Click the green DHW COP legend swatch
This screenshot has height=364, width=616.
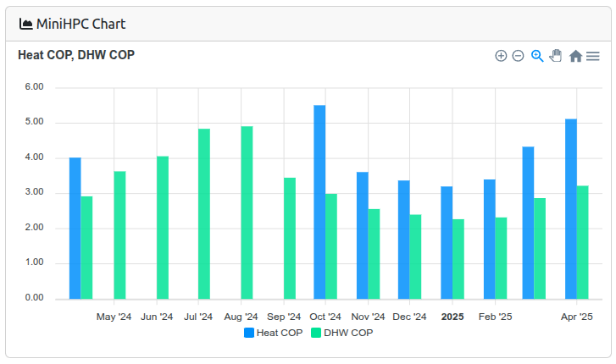click(x=316, y=333)
